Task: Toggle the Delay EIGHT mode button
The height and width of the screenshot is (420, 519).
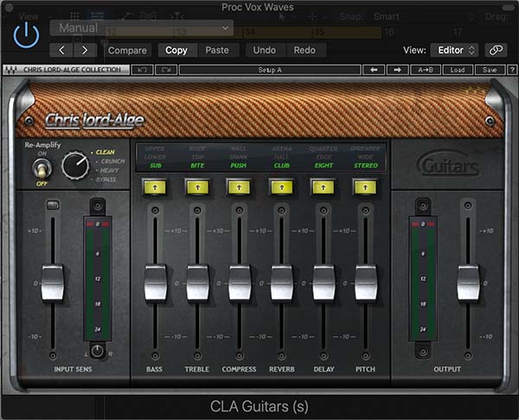Action: point(324,188)
